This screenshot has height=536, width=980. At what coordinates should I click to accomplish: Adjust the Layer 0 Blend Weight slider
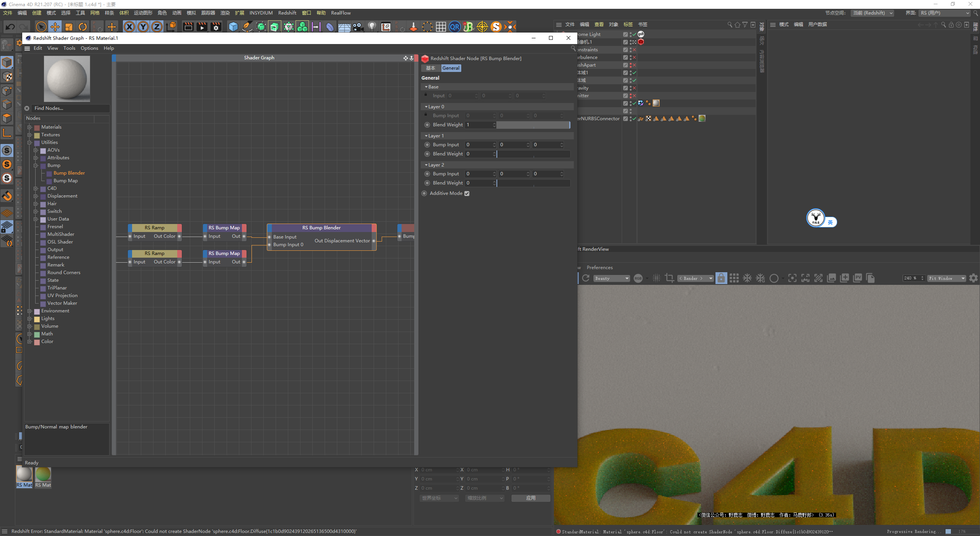(533, 125)
